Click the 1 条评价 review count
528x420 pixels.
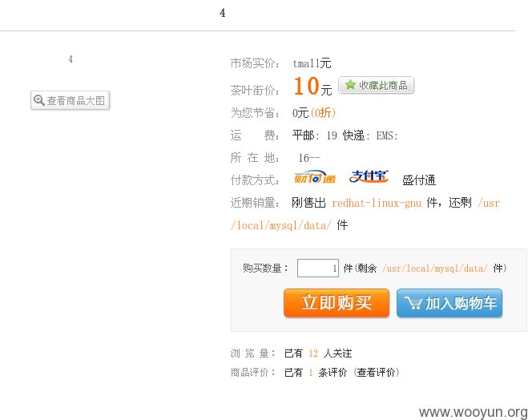[328, 372]
